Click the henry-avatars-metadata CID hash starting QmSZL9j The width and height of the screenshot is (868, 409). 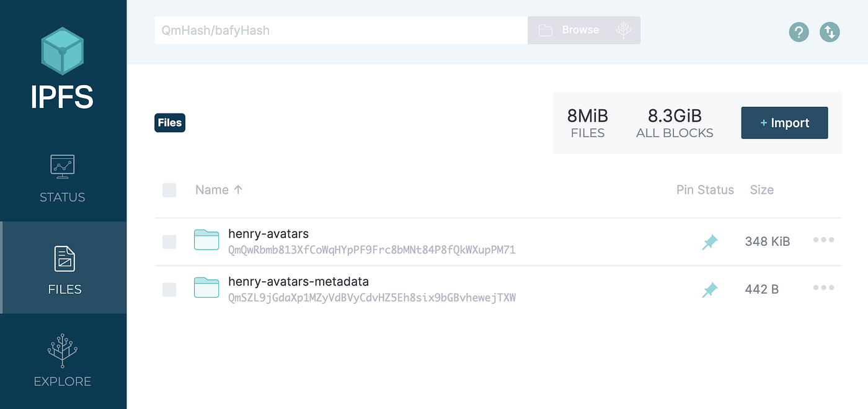372,298
